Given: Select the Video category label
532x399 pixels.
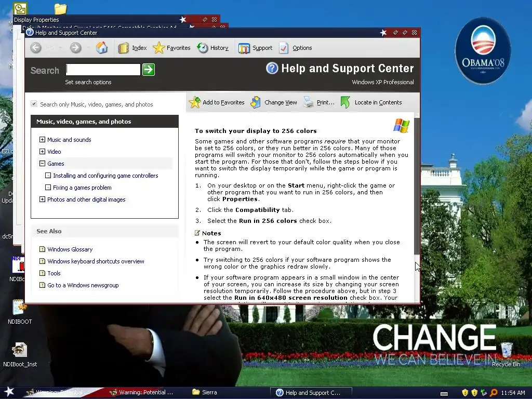Looking at the screenshot, I should point(54,152).
